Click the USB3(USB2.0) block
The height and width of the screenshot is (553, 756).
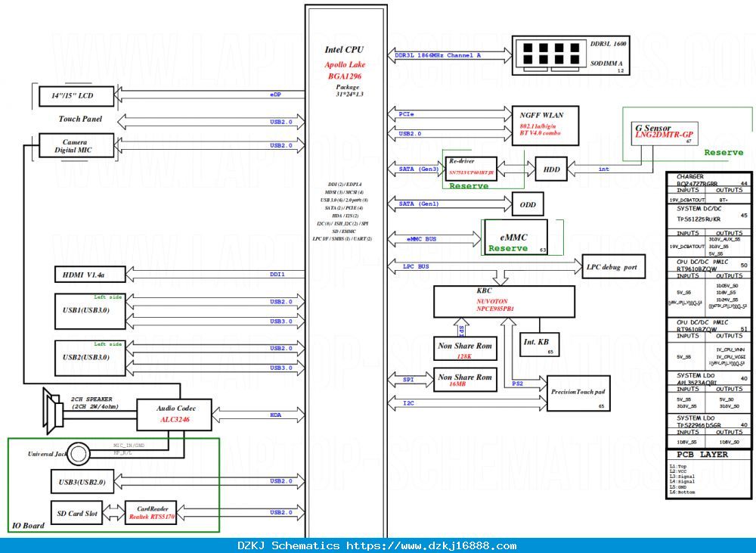click(82, 482)
